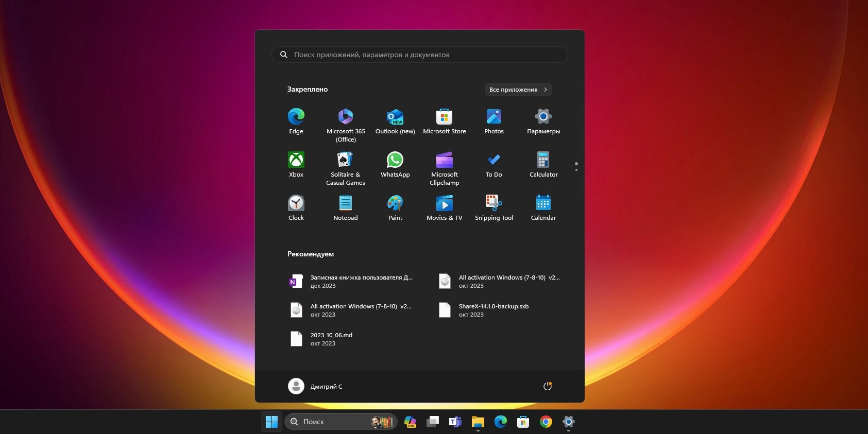Open Google Chrome from the taskbar
868x434 pixels.
546,422
